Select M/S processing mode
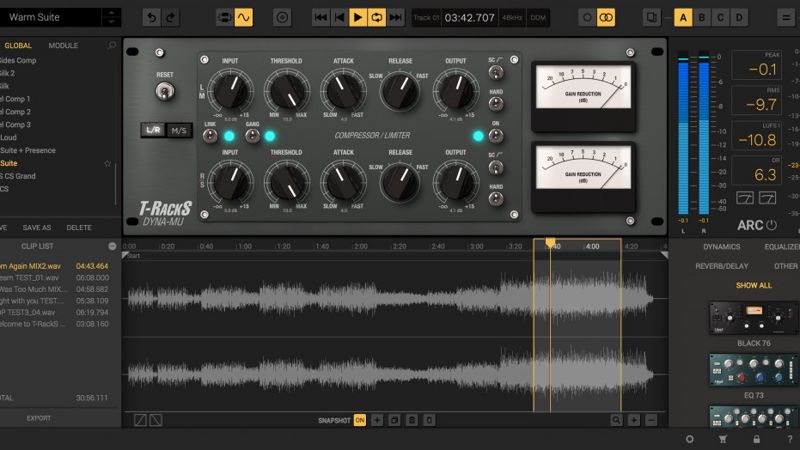Screen dimensions: 800x450 (x=179, y=131)
